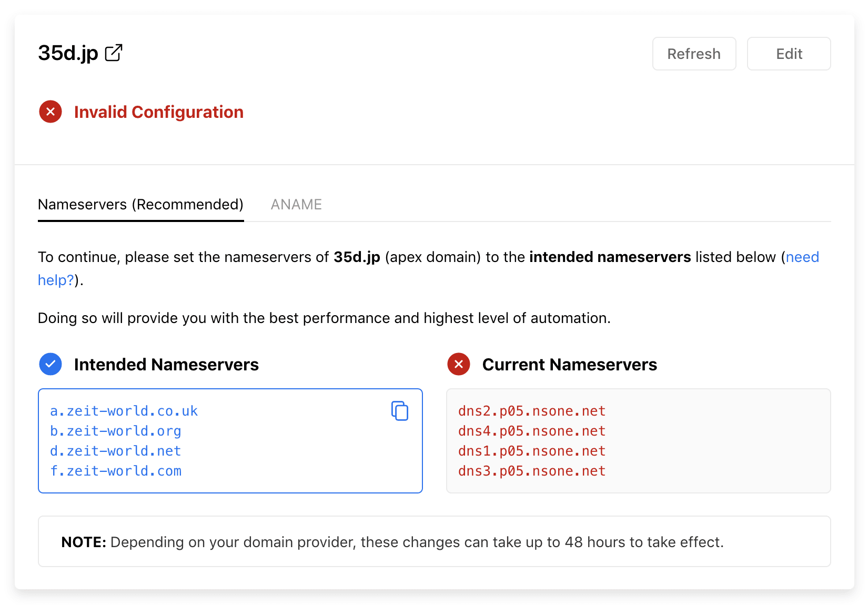Select dns3.p05.nsone.net entry
This screenshot has height=605, width=868.
point(532,471)
